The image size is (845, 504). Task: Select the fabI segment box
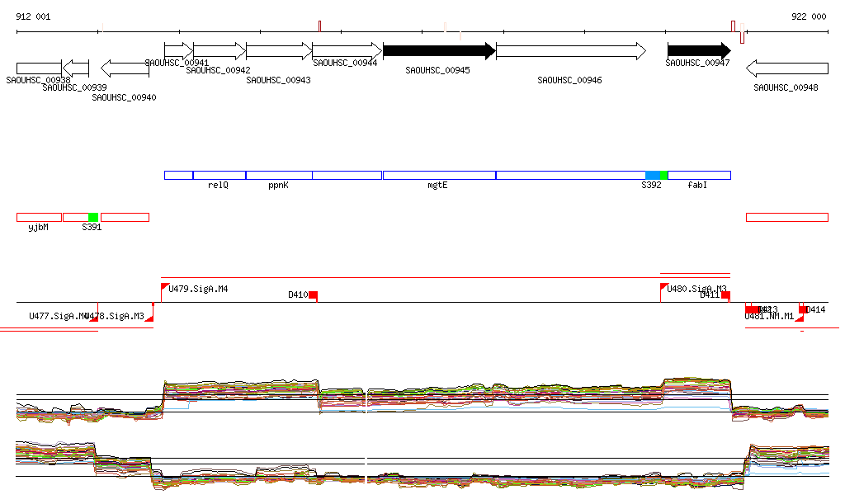(x=699, y=175)
